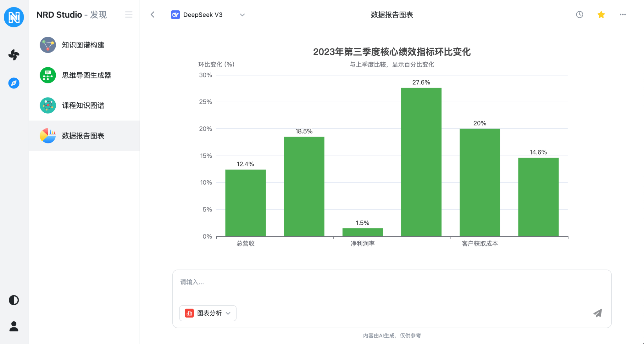Open the 图表分析 mode dropdown
Viewport: 644px width, 344px height.
pyautogui.click(x=208, y=313)
